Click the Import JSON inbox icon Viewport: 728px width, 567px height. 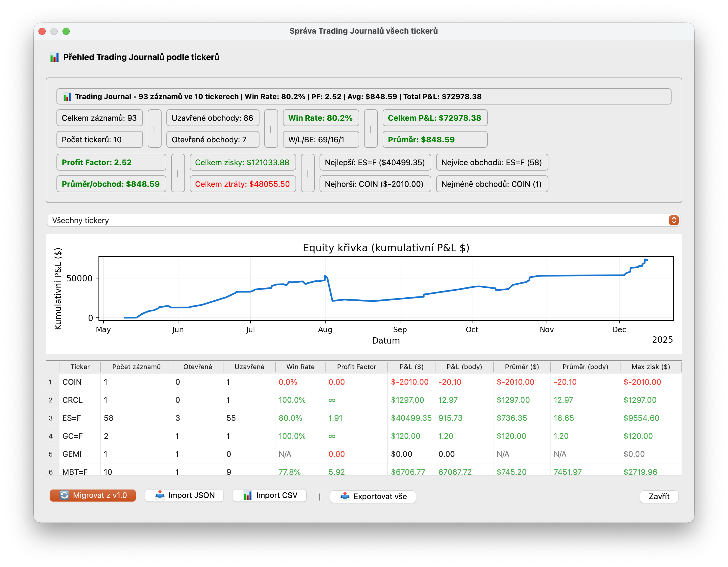click(160, 495)
